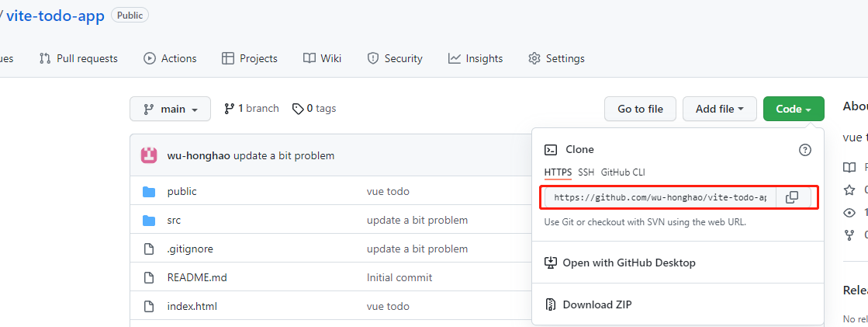This screenshot has width=868, height=327.
Task: Click the README.md file icon
Action: coord(148,277)
